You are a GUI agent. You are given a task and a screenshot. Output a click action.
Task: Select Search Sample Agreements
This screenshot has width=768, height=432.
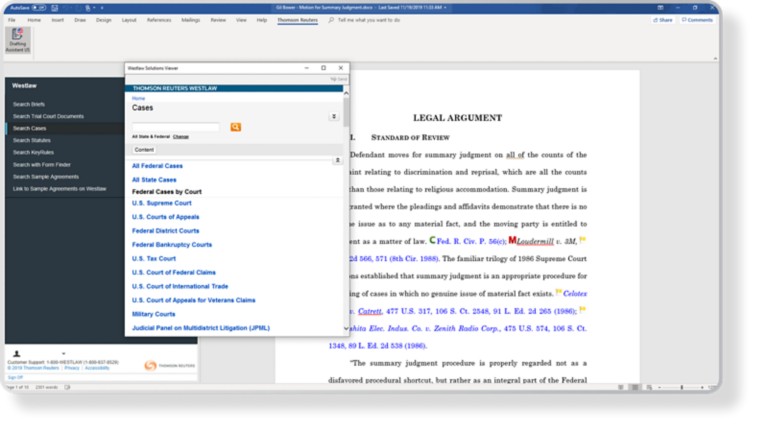coord(46,177)
